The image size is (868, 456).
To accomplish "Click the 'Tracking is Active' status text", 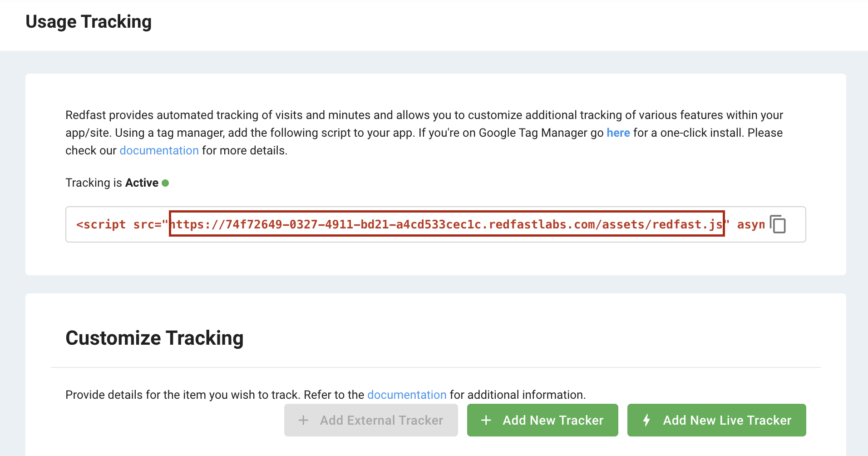I will [112, 183].
